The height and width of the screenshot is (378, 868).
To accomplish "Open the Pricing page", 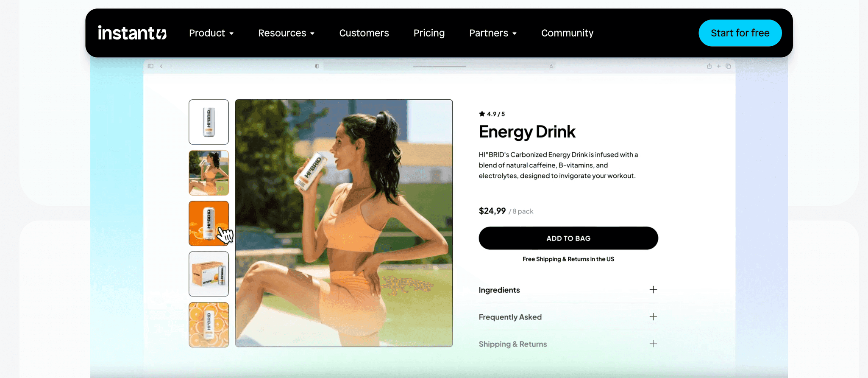I will pyautogui.click(x=429, y=33).
